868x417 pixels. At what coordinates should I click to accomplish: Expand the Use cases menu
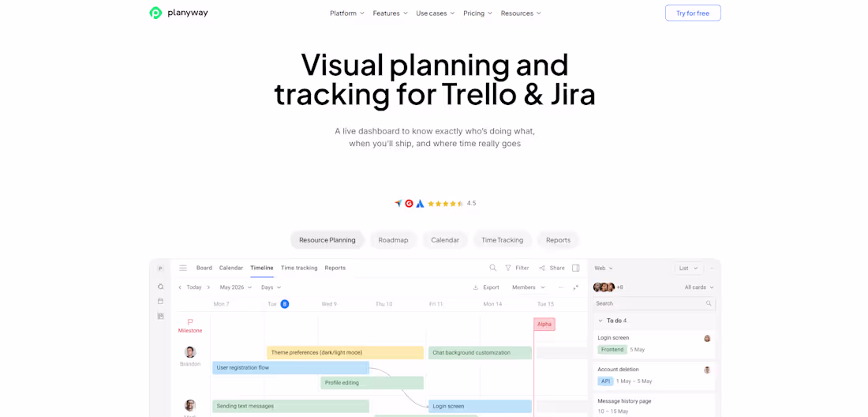pyautogui.click(x=435, y=13)
